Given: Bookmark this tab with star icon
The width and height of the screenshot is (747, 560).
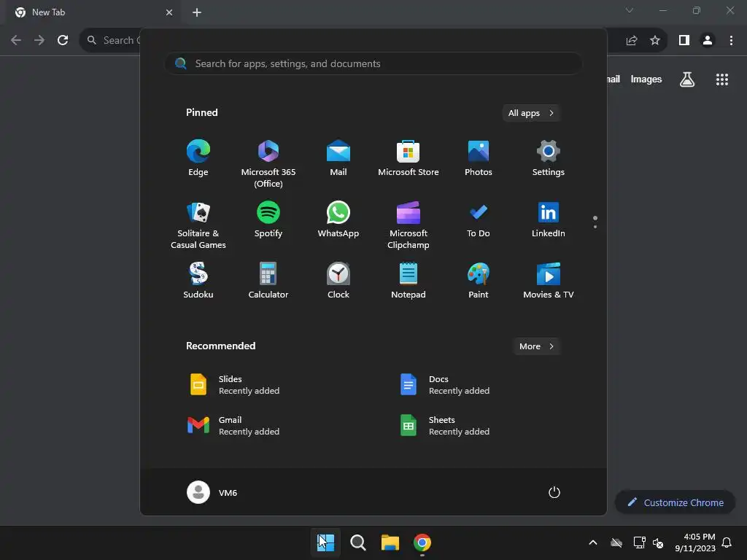Looking at the screenshot, I should pyautogui.click(x=655, y=40).
